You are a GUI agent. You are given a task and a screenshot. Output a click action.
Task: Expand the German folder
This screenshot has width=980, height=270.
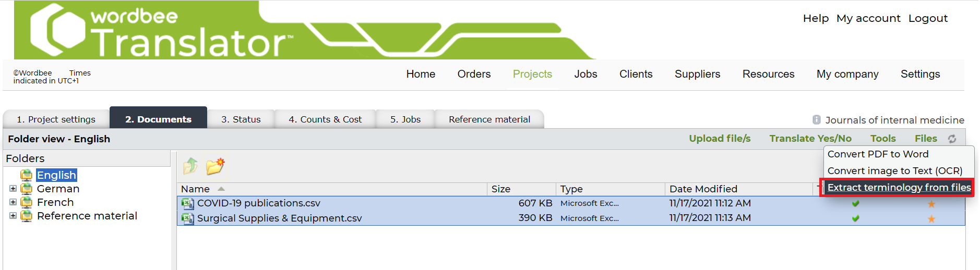[x=13, y=189]
